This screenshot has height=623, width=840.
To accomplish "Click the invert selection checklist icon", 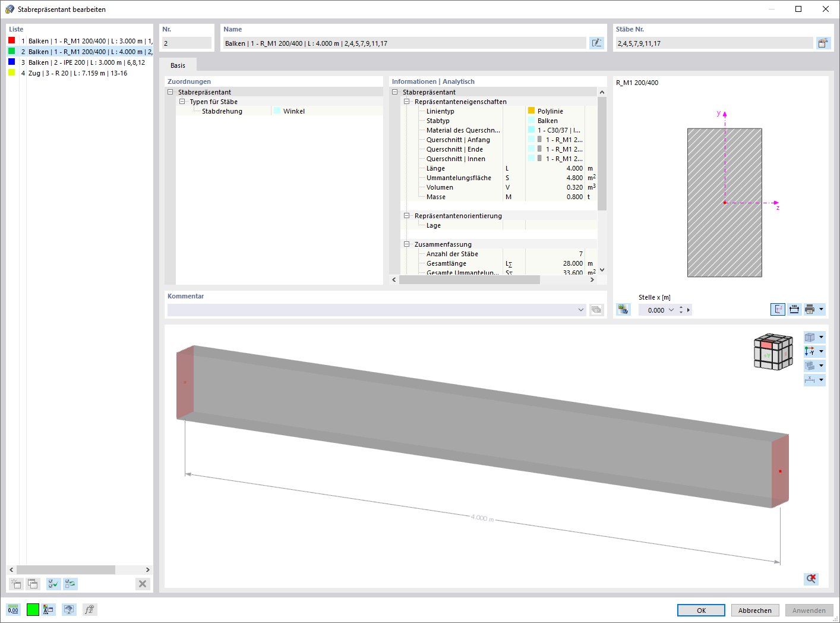I will coord(70,584).
